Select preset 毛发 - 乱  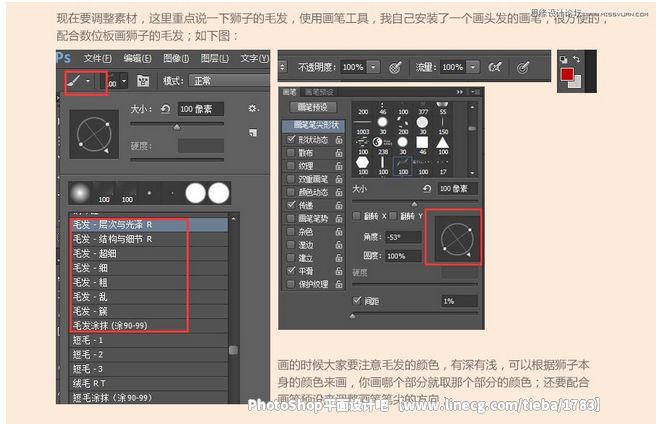[x=149, y=297]
